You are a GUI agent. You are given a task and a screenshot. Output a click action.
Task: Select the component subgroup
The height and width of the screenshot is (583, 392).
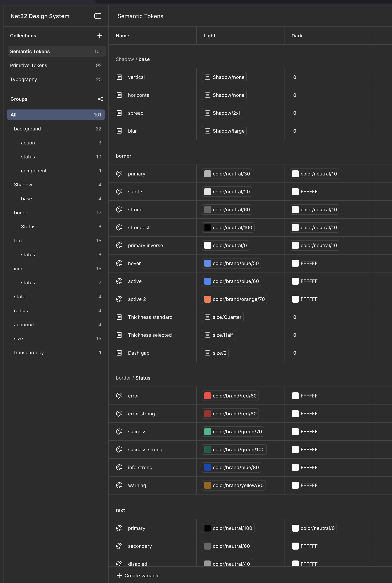tap(56, 171)
